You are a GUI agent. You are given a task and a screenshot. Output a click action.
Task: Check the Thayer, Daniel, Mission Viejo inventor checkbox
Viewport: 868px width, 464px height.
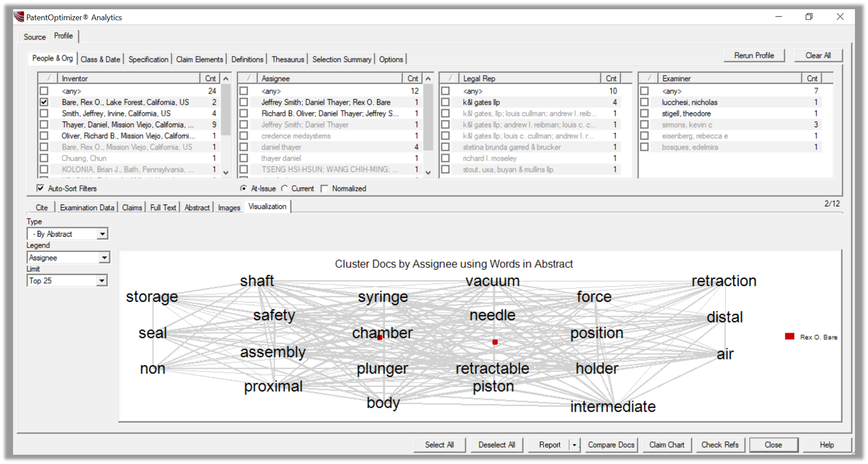click(x=44, y=125)
